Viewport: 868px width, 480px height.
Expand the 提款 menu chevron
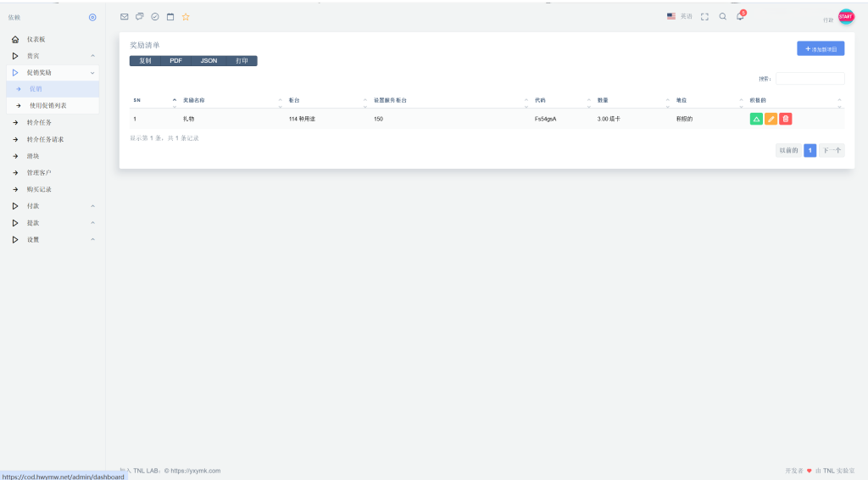pyautogui.click(x=92, y=223)
